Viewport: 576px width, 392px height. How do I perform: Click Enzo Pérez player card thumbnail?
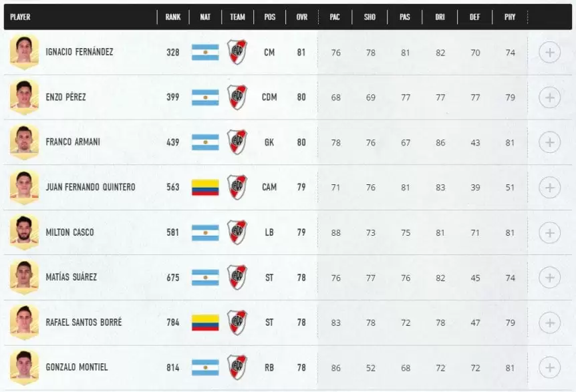24,97
